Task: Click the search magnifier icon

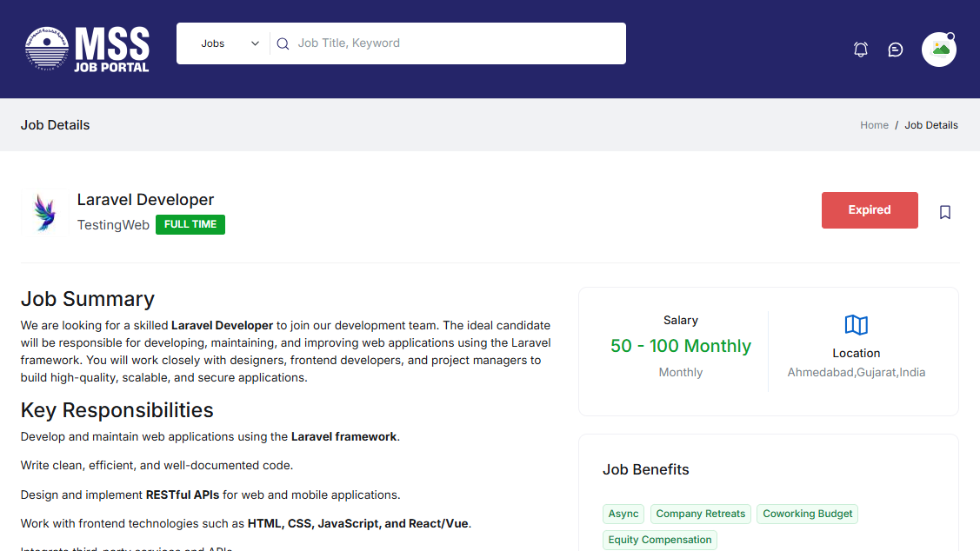Action: pyautogui.click(x=283, y=43)
